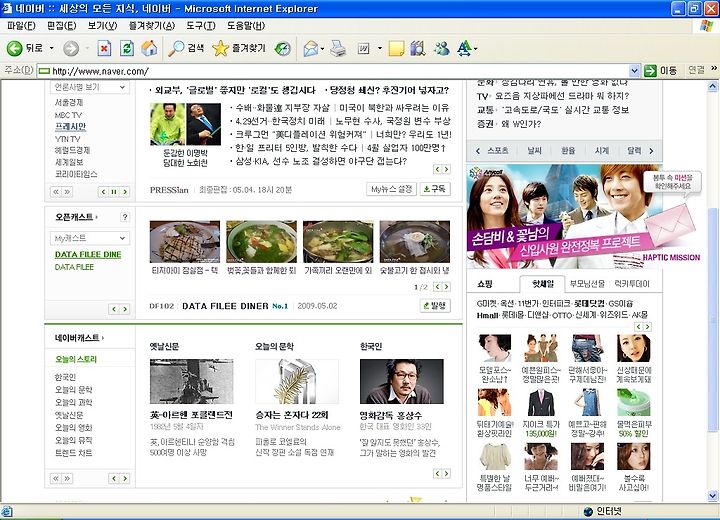
Task: Open the 옛날신문 warship thumbnail
Action: [191, 381]
